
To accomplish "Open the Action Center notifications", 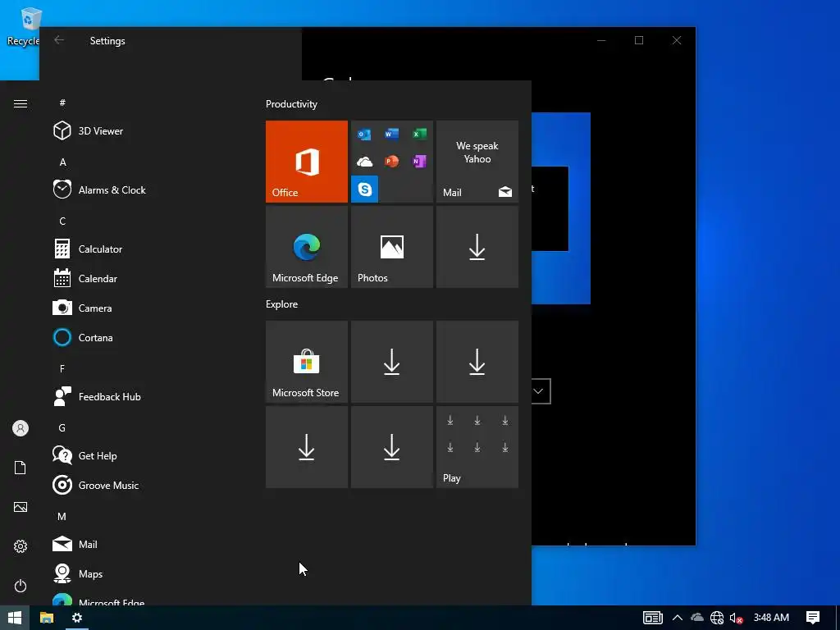I will coord(813,618).
